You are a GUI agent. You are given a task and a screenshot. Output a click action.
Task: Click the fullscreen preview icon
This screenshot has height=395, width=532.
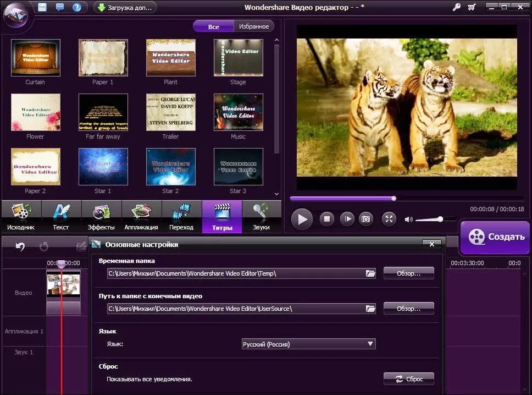(x=389, y=219)
